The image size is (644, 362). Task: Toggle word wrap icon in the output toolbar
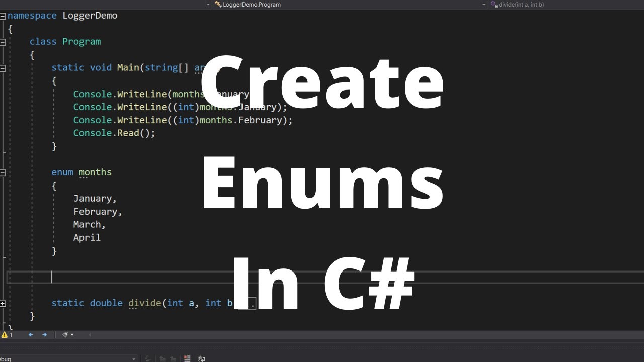[202, 358]
